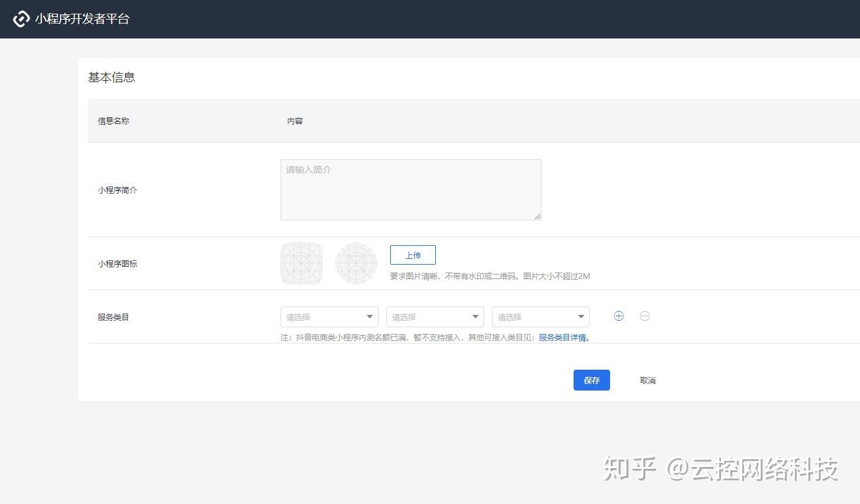This screenshot has width=860, height=504.
Task: Open the first 服务类目 dropdown
Action: coord(329,317)
